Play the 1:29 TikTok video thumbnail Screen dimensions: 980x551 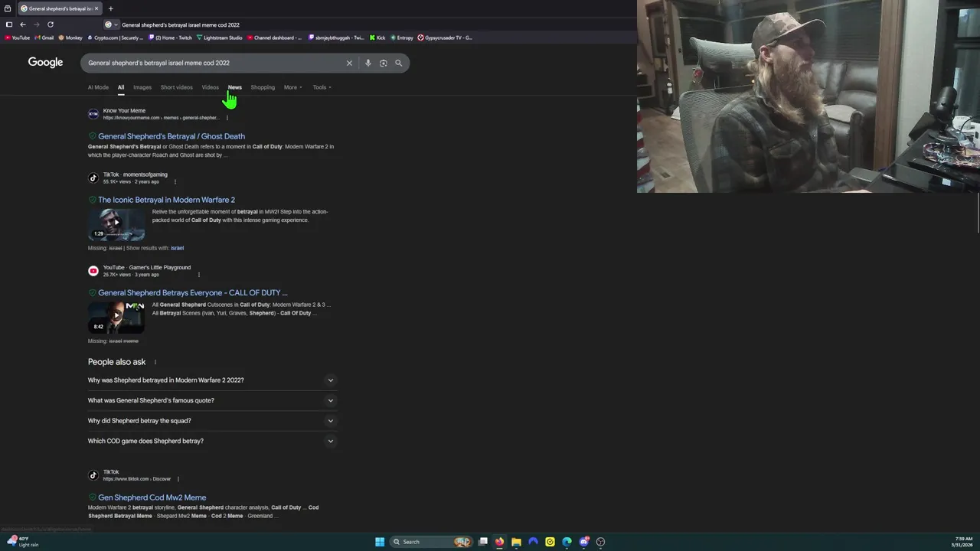point(116,223)
